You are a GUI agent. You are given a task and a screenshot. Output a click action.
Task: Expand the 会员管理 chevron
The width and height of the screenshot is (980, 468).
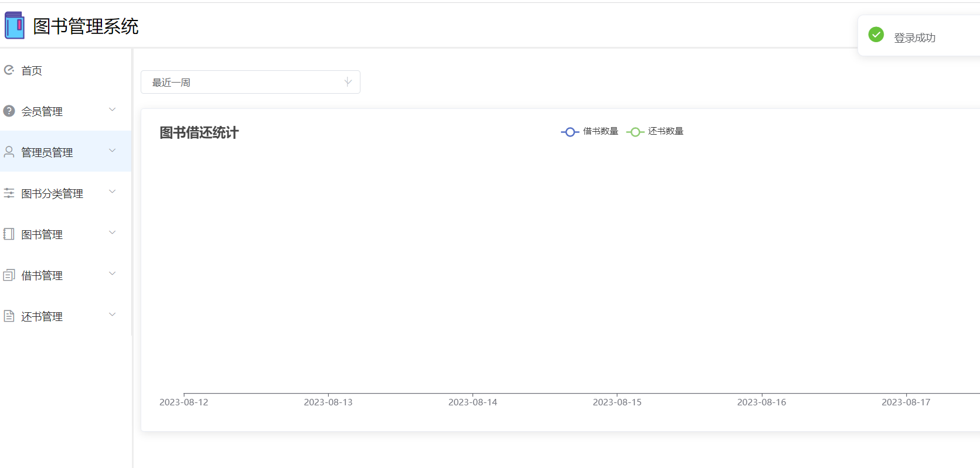113,110
